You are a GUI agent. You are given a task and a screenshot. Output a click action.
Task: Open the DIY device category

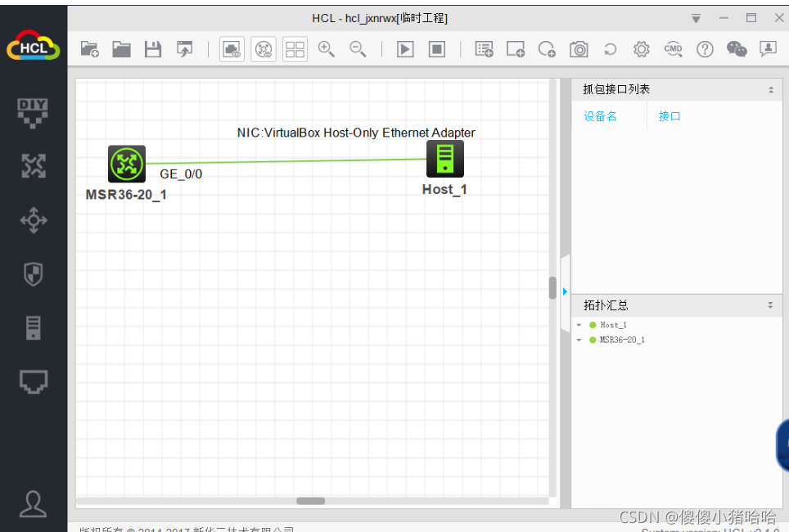34,113
